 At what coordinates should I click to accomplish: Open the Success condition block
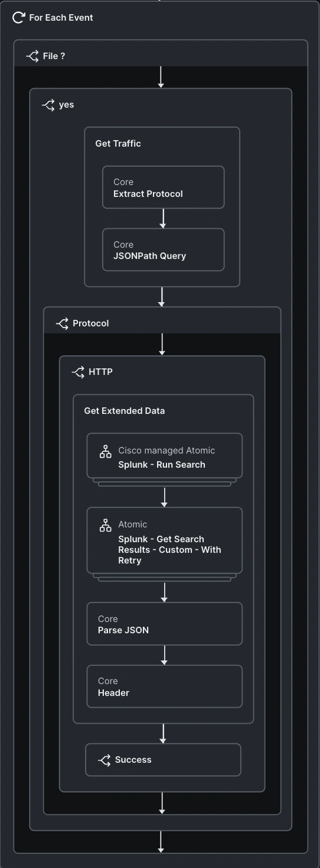[x=164, y=760]
